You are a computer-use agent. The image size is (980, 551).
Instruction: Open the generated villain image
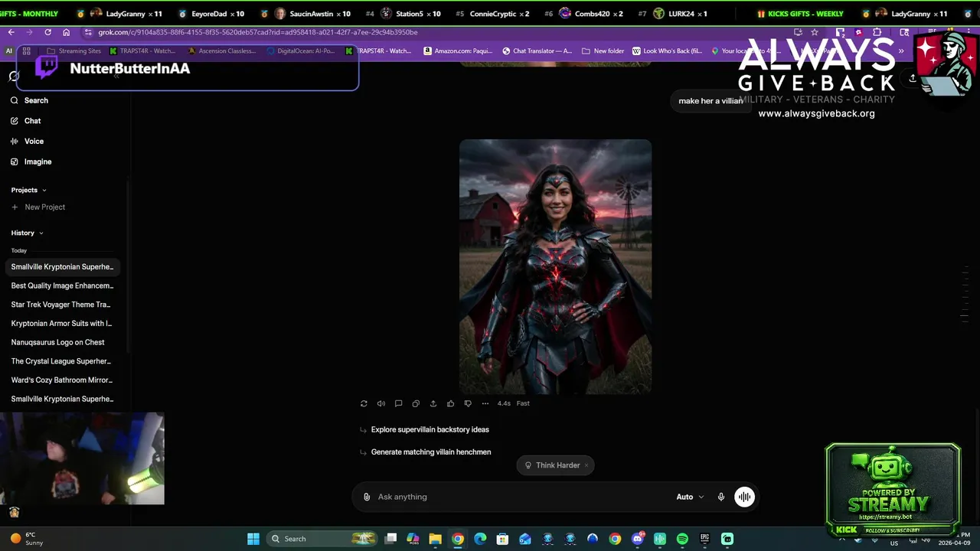click(555, 266)
